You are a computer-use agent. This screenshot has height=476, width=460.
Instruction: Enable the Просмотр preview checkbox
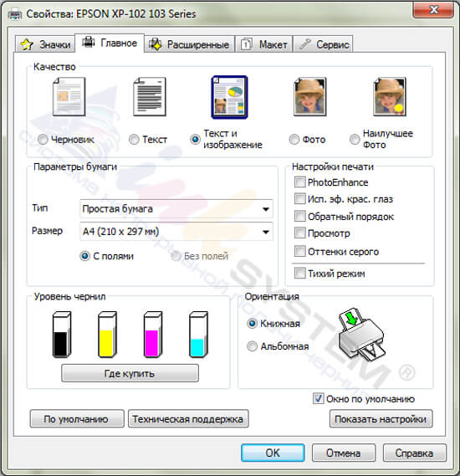click(x=299, y=233)
